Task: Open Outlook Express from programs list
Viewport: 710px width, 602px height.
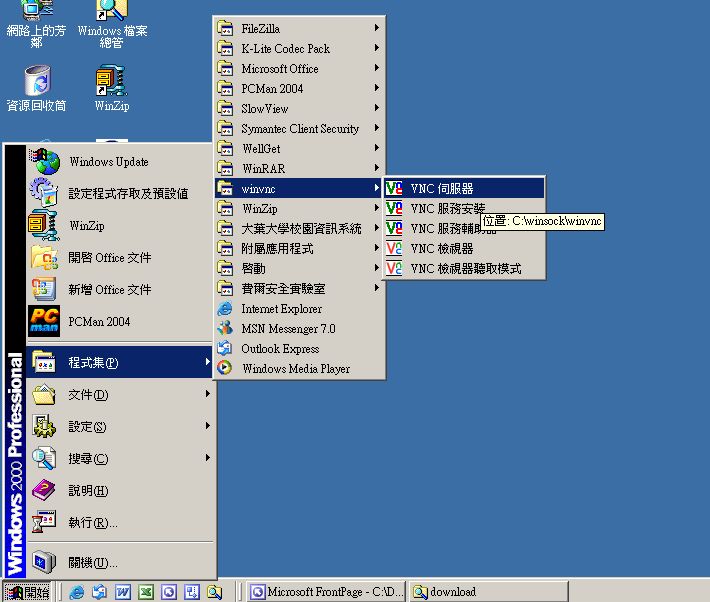Action: (x=299, y=348)
